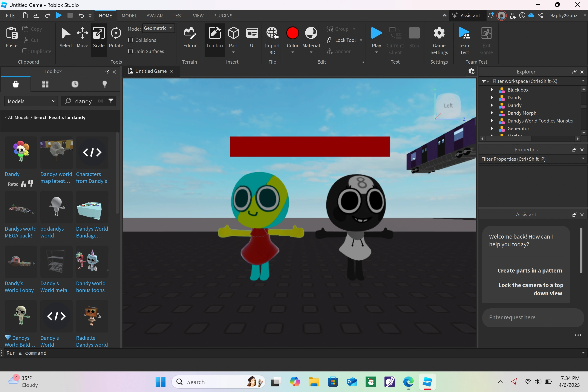Open the Geometric mode dropdown
Viewport: 588px width, 392px height.
click(x=158, y=28)
